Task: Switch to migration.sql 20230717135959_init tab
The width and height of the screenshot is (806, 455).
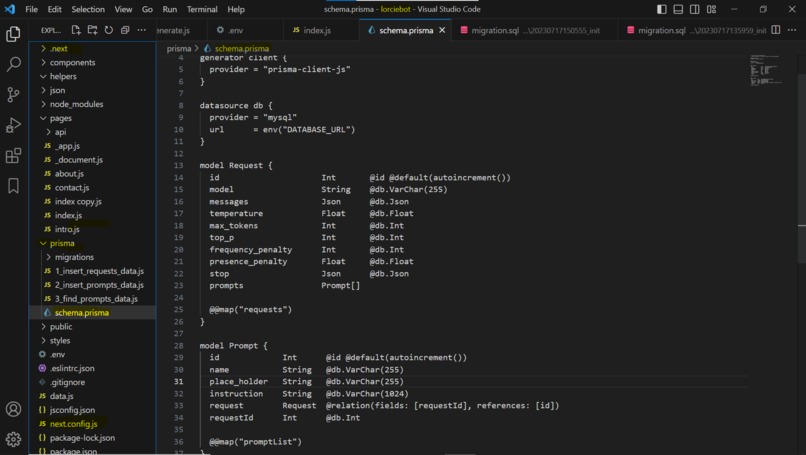Action: 696,30
